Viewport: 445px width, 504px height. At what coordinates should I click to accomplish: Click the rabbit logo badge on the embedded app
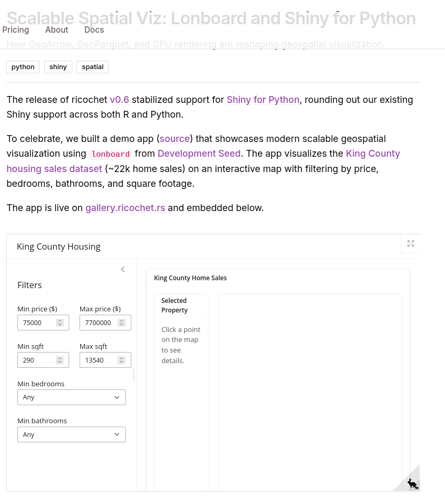(x=412, y=483)
